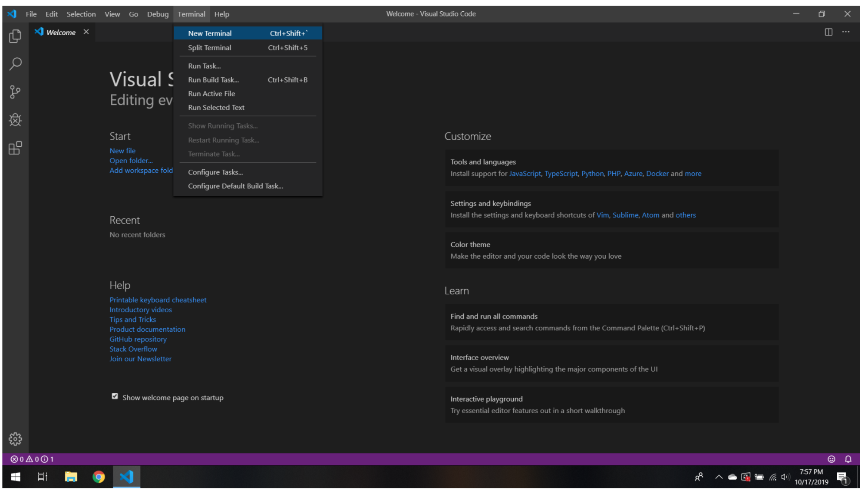Click the Open folder... link
868x494 pixels.
coord(131,161)
